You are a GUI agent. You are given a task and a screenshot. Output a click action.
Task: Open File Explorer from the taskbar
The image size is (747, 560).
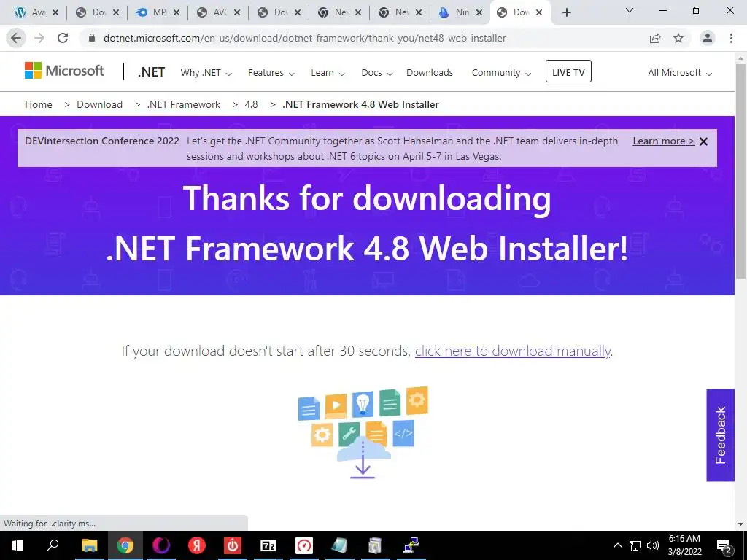coord(89,545)
